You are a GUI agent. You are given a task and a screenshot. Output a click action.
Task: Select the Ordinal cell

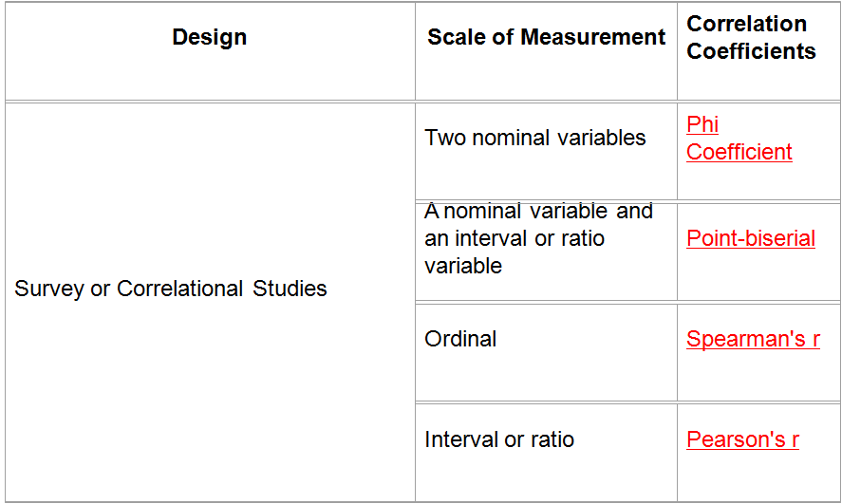(x=546, y=353)
